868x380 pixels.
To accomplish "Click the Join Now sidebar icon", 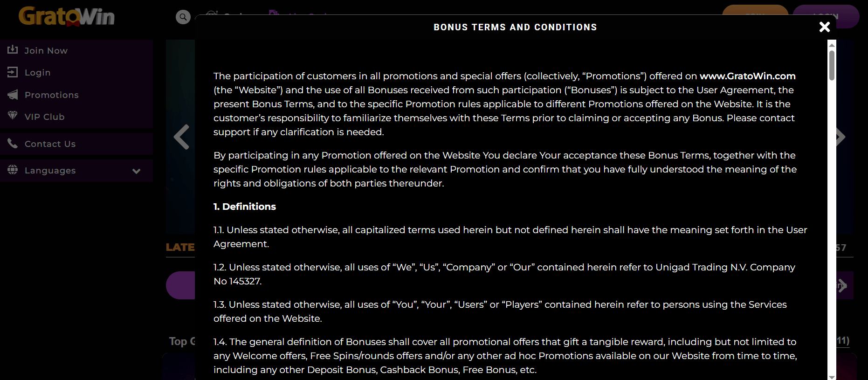I will click(x=13, y=50).
